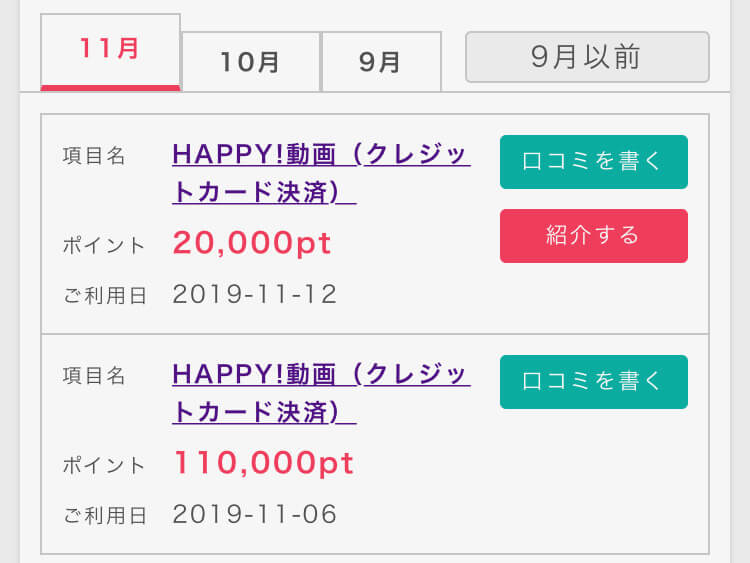Click the ポイント label beside 20,000pt
Image resolution: width=750 pixels, height=563 pixels.
pyautogui.click(x=104, y=245)
